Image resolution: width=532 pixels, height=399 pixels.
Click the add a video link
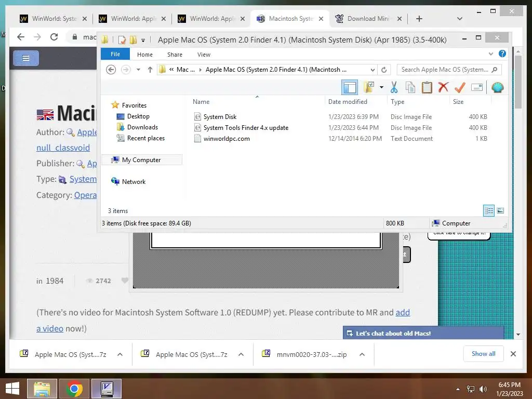click(x=403, y=312)
